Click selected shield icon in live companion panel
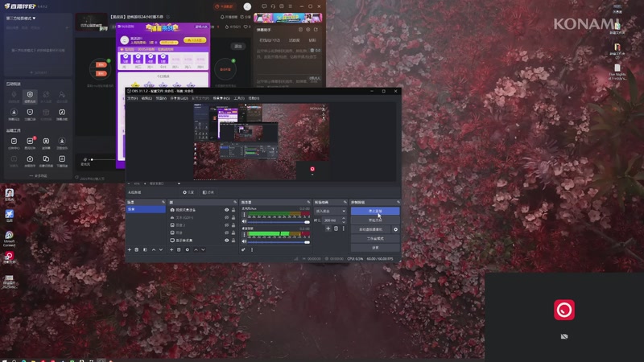This screenshot has height=362, width=644. [30, 97]
